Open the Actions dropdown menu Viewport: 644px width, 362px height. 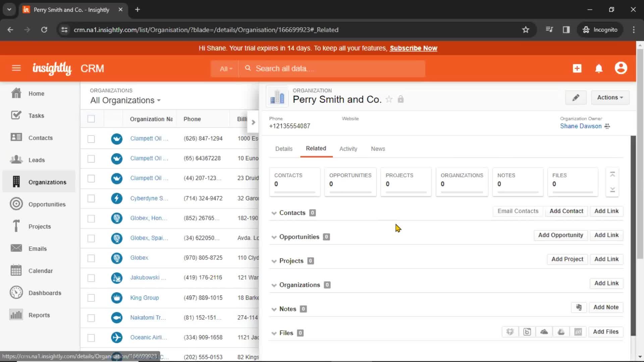coord(610,98)
